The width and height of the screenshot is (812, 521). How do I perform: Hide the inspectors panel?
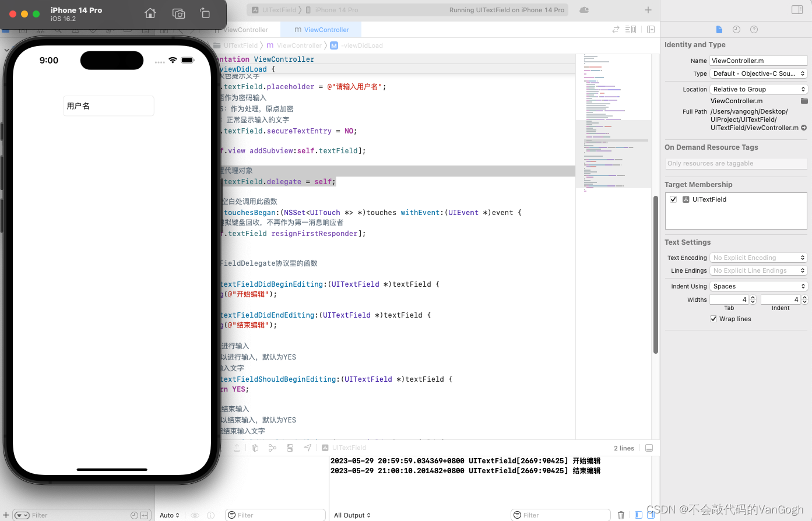[x=797, y=10]
